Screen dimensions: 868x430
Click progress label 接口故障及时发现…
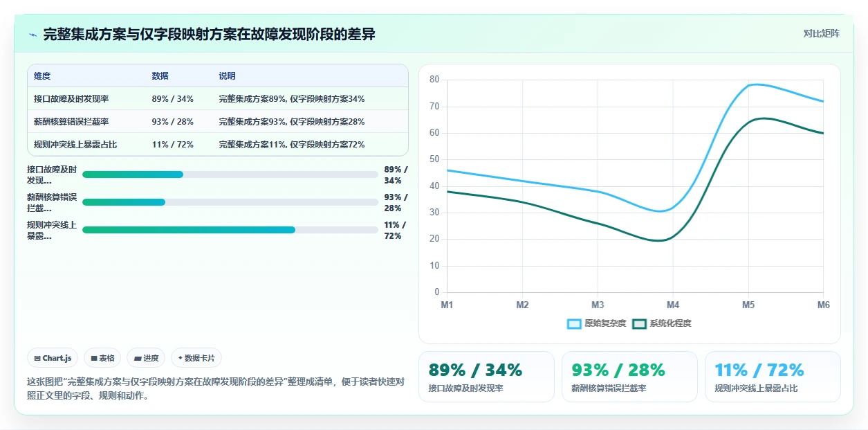(52, 174)
